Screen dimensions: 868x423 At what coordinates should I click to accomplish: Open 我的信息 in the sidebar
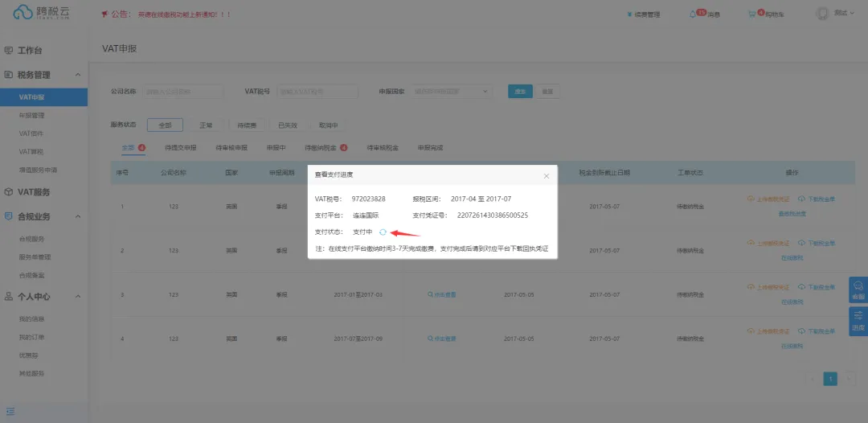pyautogui.click(x=31, y=319)
